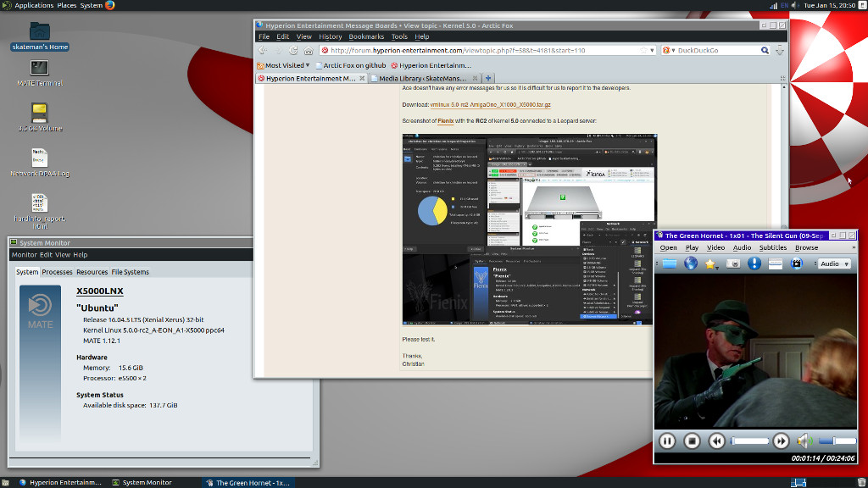Open browser History menu
The height and width of the screenshot is (488, 868).
tap(330, 36)
